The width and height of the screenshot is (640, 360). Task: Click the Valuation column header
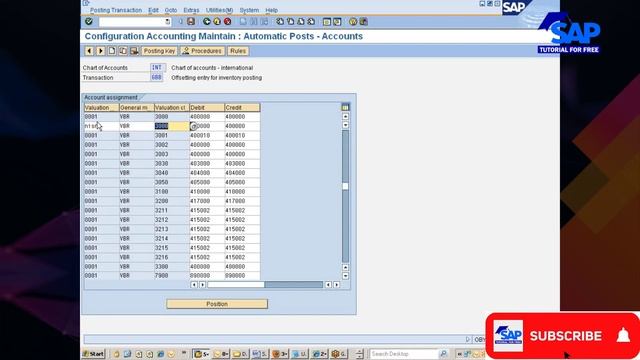(102, 107)
